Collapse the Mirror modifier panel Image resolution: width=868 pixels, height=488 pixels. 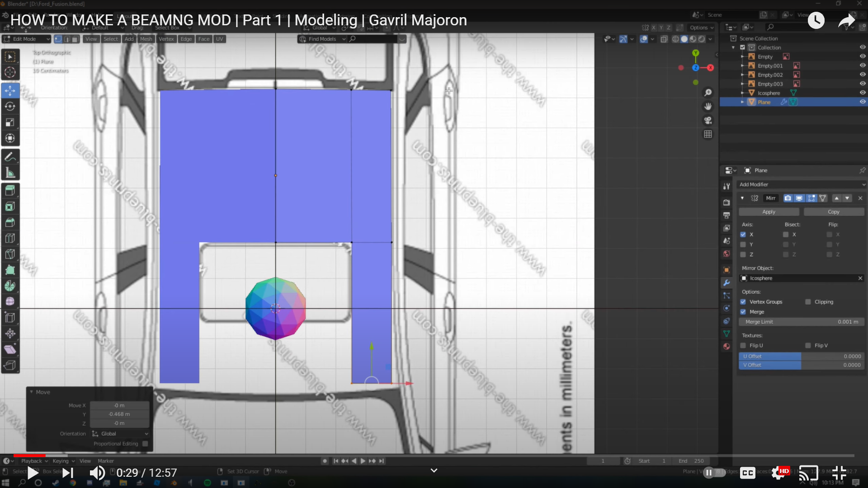tap(742, 198)
